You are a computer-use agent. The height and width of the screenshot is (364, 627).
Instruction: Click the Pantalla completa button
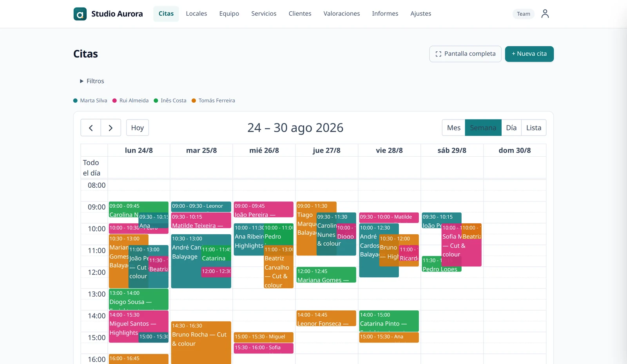tap(465, 54)
